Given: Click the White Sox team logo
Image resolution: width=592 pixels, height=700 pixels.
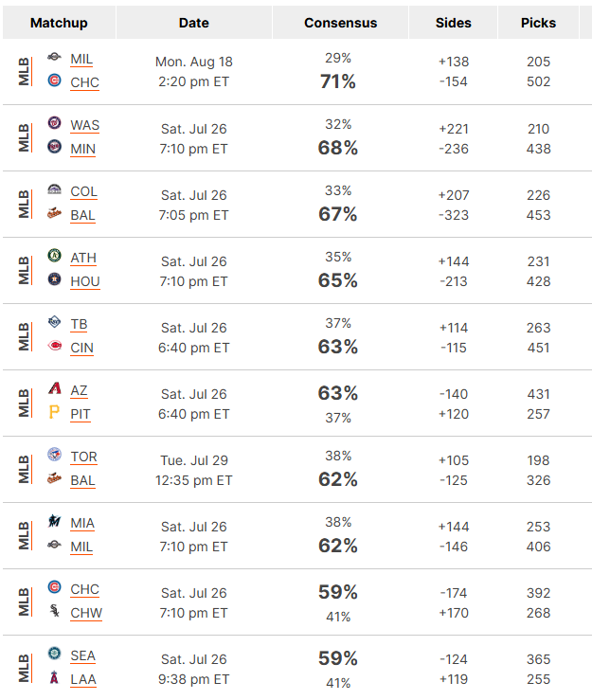Looking at the screenshot, I should pyautogui.click(x=55, y=611).
